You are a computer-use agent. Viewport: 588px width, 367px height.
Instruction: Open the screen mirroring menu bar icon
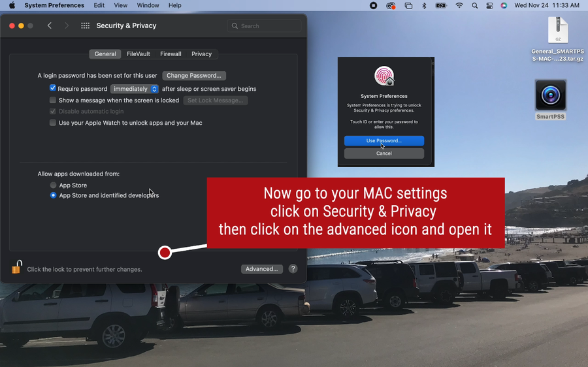[408, 5]
